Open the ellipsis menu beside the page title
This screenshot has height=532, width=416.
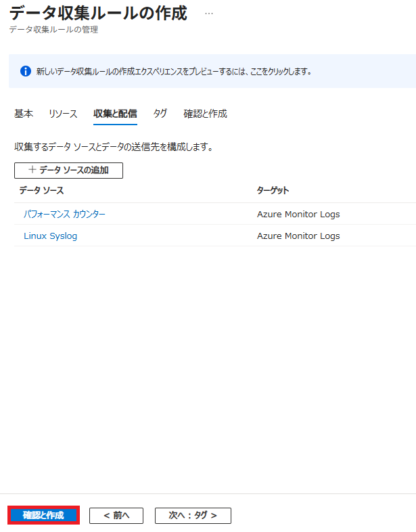[x=208, y=14]
